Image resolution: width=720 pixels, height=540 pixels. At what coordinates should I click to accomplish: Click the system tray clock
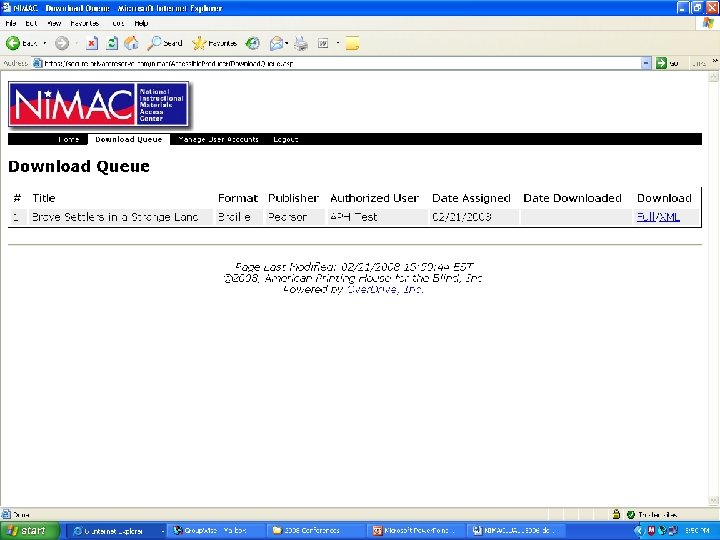click(x=697, y=531)
